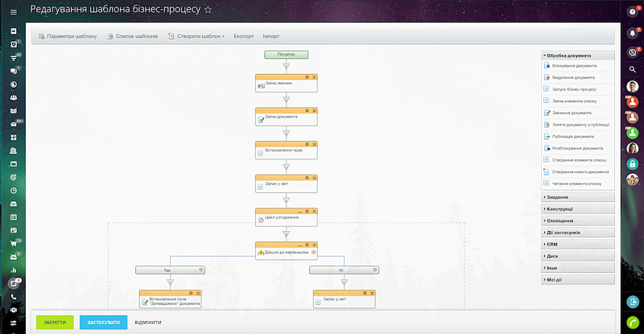The image size is (644, 334).
Task: Minimize the 'Цикл узгодження' block
Action: click(299, 211)
